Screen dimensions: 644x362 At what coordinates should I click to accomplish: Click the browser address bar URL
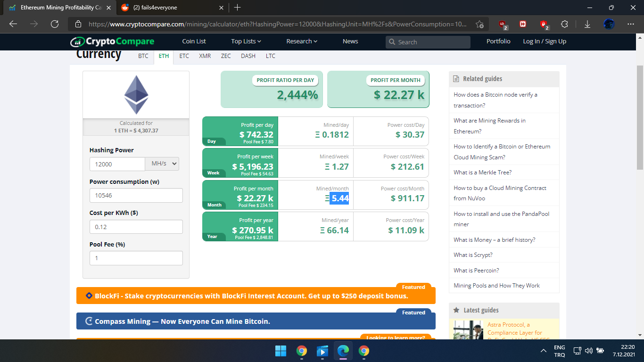coord(278,24)
